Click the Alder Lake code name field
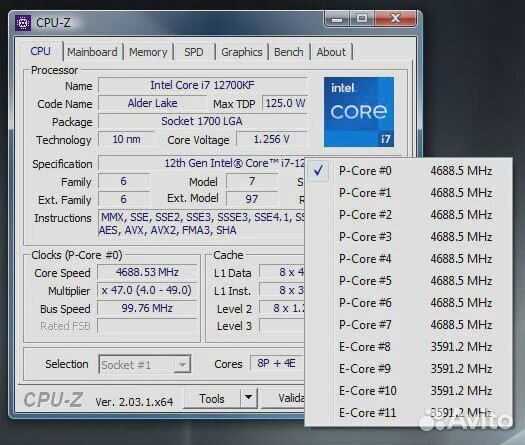Viewport: 525px width, 445px height. tap(152, 103)
